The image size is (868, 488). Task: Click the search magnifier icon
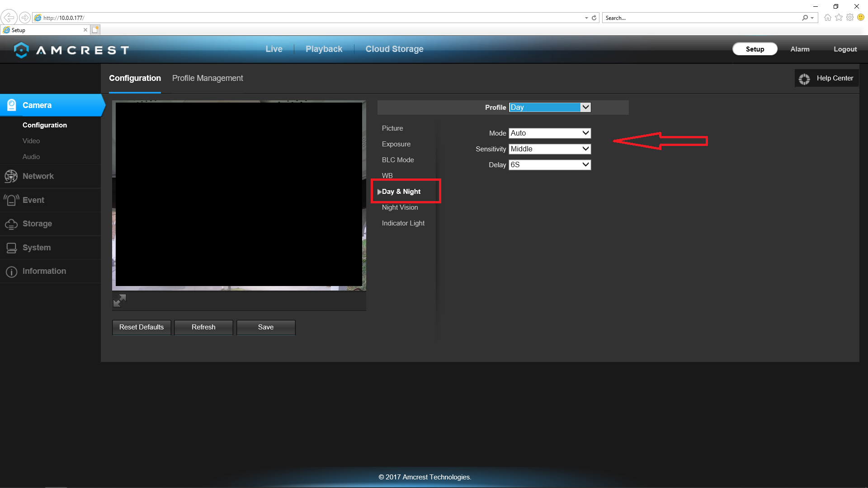pos(805,18)
